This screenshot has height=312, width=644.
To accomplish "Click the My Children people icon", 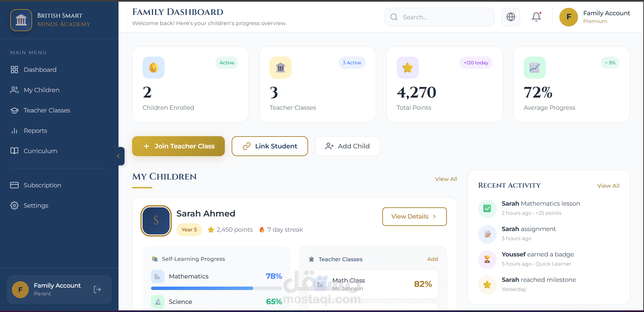I will [x=14, y=90].
